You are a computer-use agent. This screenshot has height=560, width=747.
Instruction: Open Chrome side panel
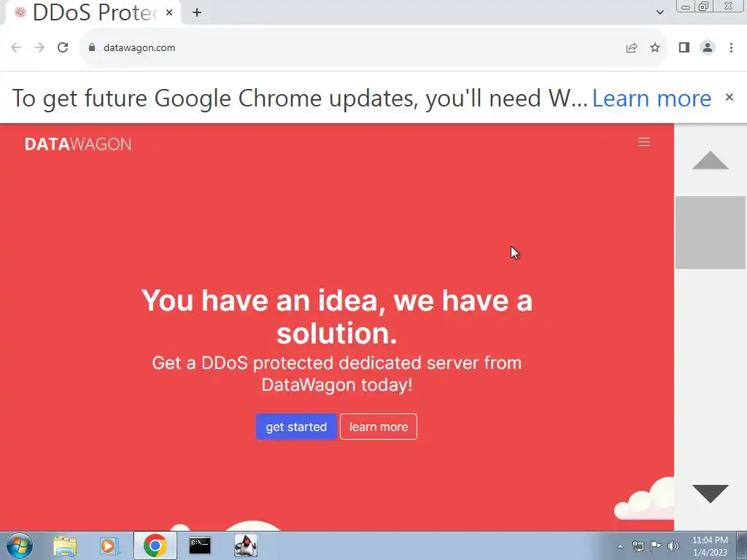pyautogui.click(x=684, y=47)
